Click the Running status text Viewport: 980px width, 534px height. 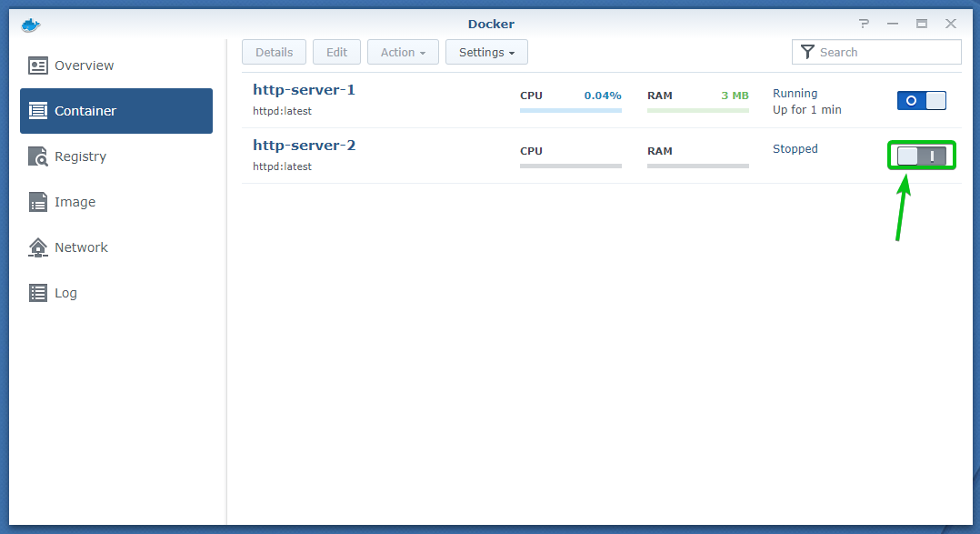pyautogui.click(x=795, y=93)
